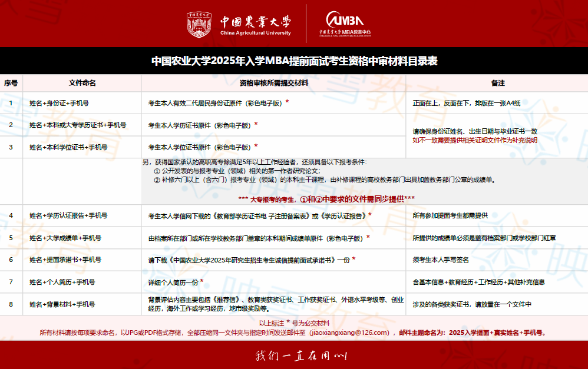Viewport: 588px width, 369px height.
Task: Click the red warning 大专报考的考生
Action: tap(326, 200)
